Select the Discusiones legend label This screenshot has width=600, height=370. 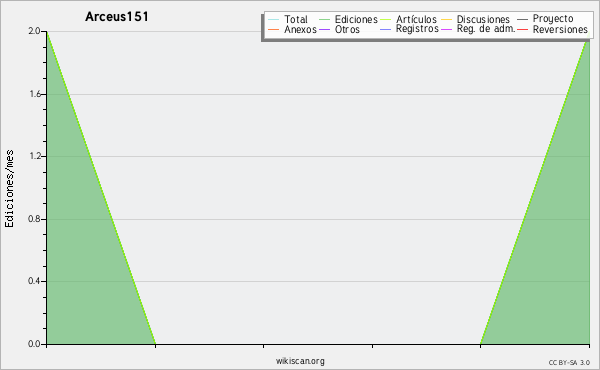(x=483, y=19)
